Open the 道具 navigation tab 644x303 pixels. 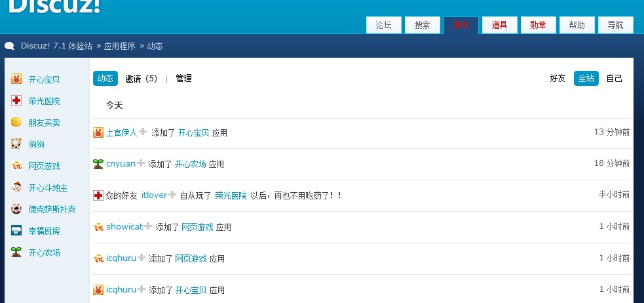pyautogui.click(x=499, y=25)
